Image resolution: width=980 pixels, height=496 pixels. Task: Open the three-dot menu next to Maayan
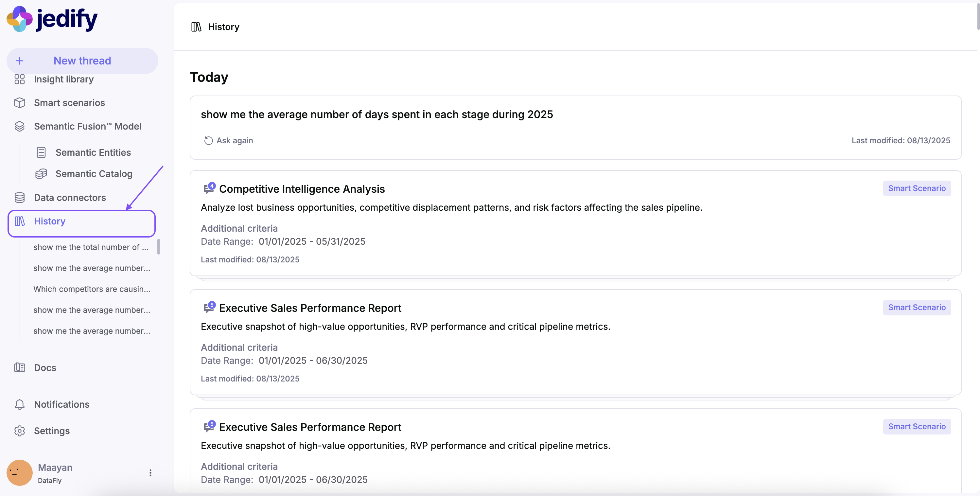(150, 473)
